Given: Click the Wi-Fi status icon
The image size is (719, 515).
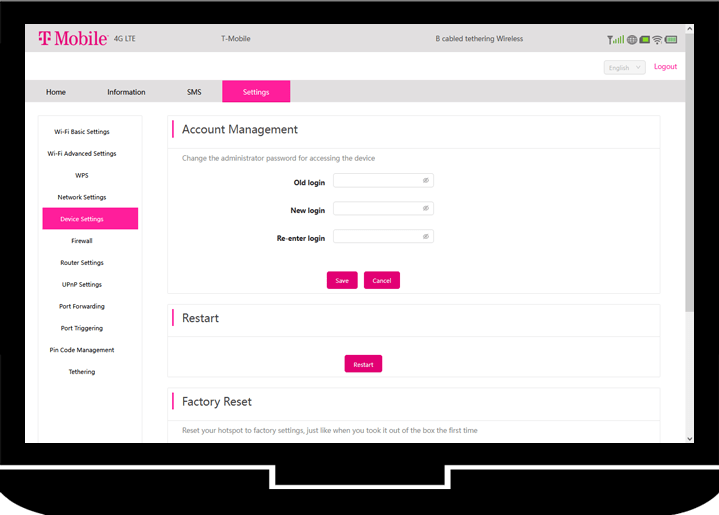Looking at the screenshot, I should pyautogui.click(x=657, y=40).
